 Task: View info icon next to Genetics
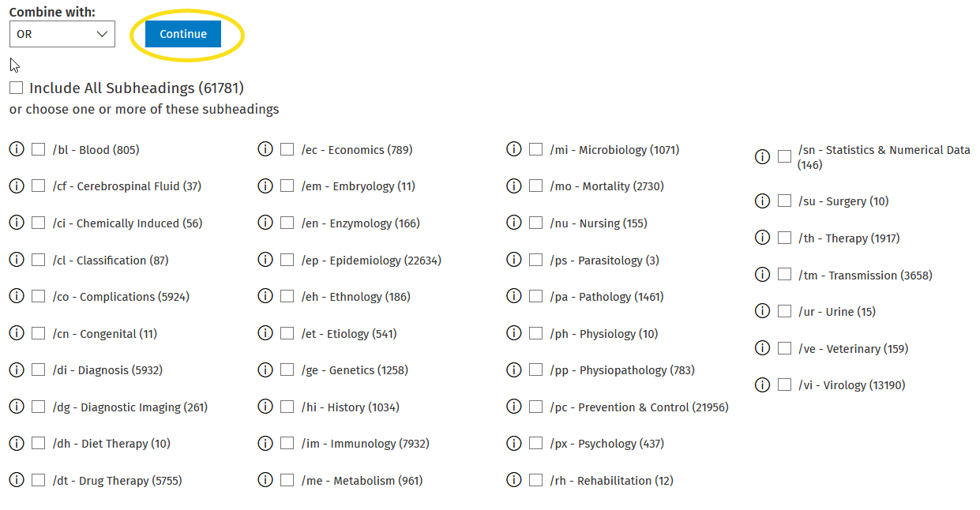(265, 369)
